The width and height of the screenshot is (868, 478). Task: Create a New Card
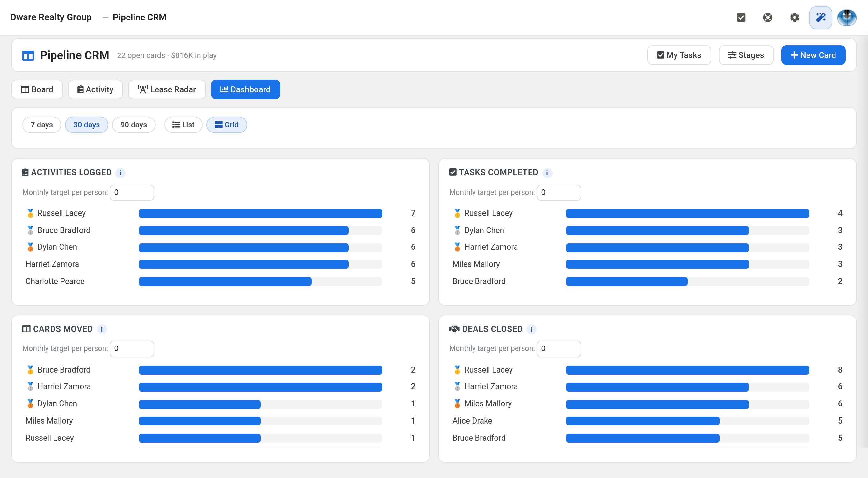coord(813,55)
